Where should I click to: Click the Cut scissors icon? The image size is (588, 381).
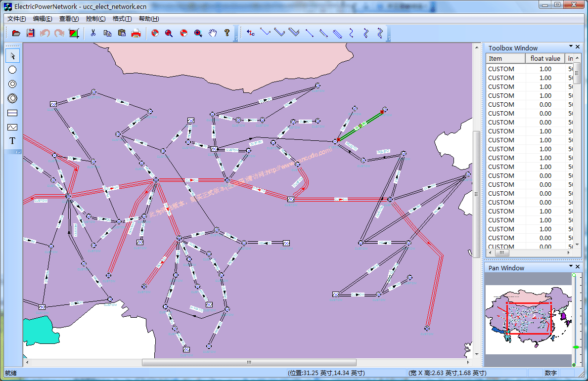92,33
